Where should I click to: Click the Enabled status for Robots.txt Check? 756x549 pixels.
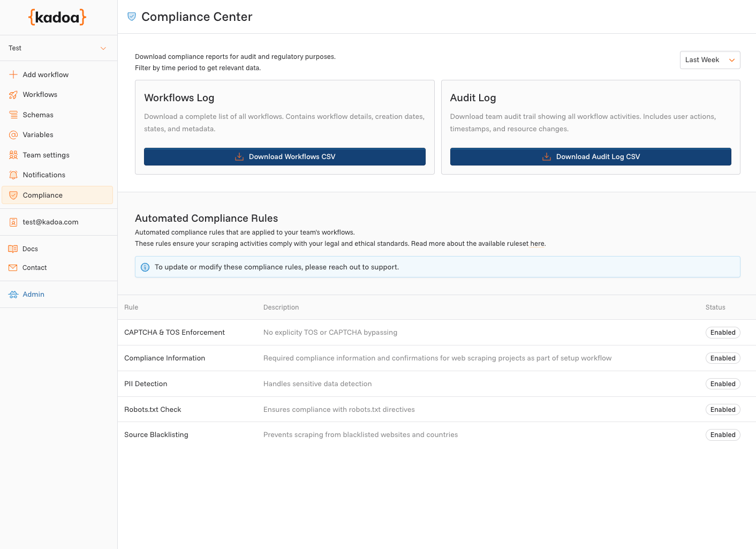722,410
